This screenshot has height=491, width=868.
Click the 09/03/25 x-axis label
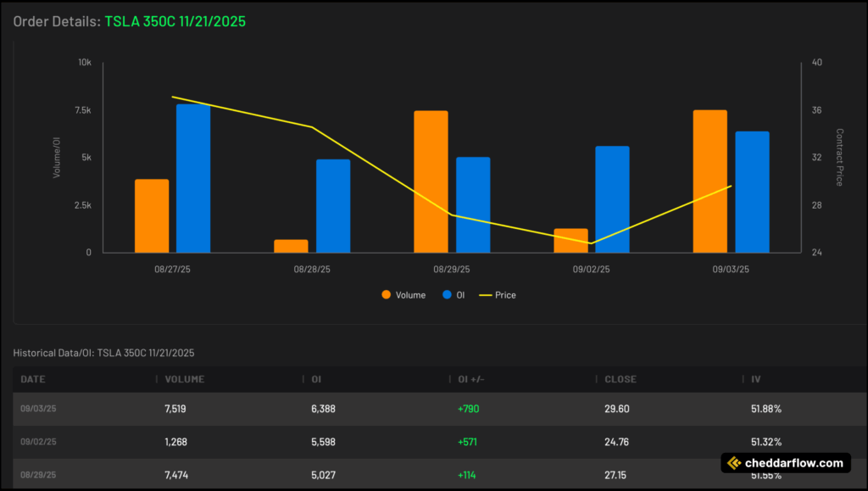[731, 270]
